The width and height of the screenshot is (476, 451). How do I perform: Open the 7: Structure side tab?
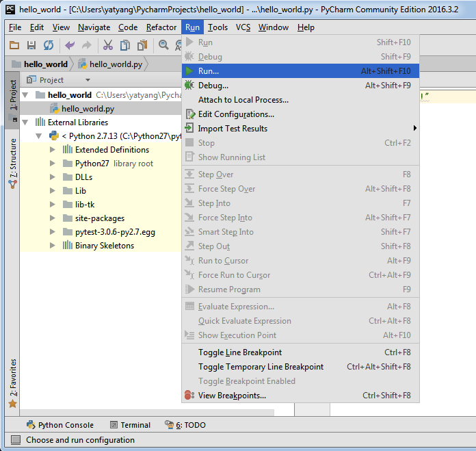pos(12,164)
